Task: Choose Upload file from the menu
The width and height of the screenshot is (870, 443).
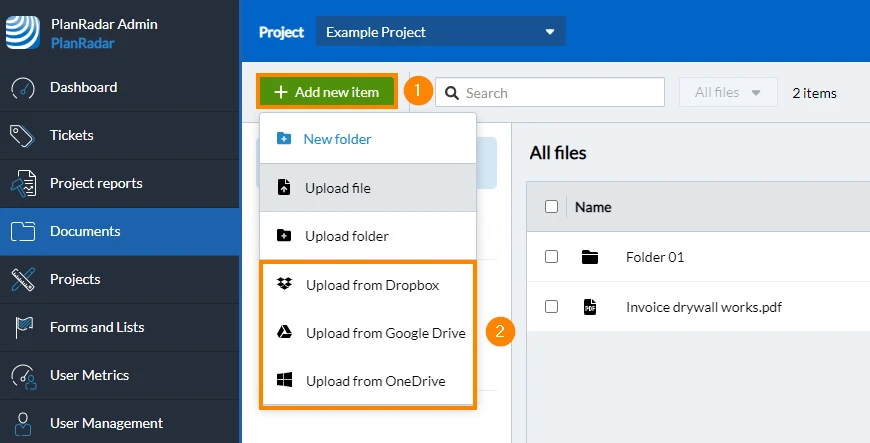Action: coord(368,188)
